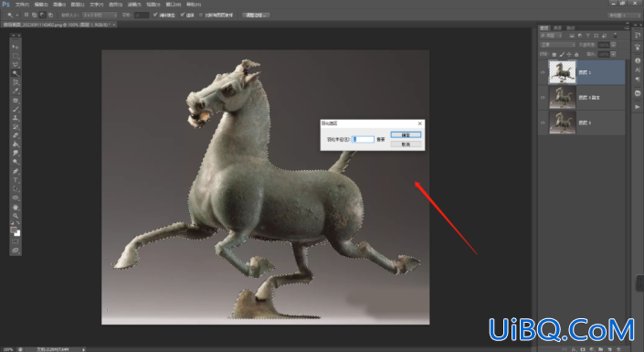Select the Rectangular Marquee tool
Screen dimensions: 644x352
[16, 56]
